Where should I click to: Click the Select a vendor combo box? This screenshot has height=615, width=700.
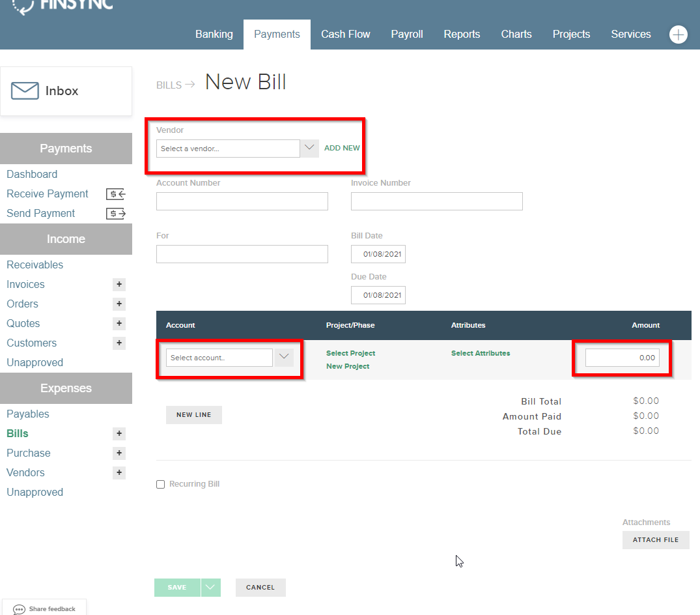(228, 149)
